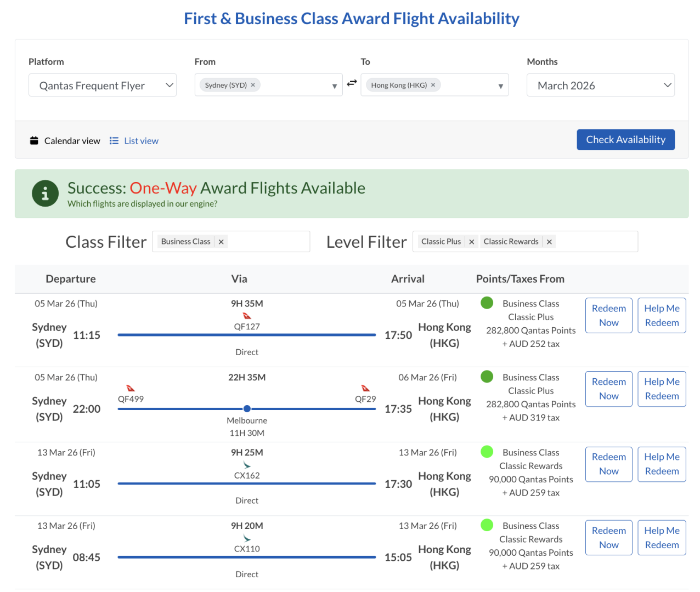Screen dimensions: 700x592
Task: Open the From airport dropdown arrow
Action: (x=334, y=86)
